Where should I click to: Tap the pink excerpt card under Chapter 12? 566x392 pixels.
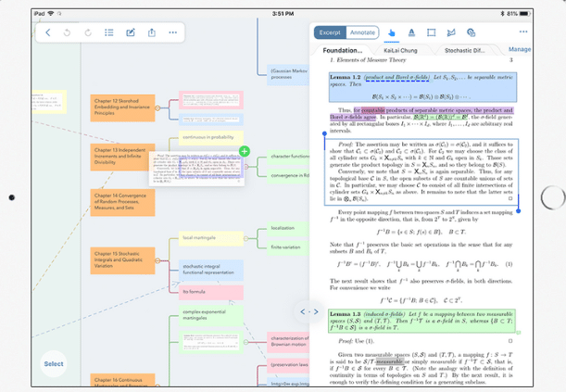[x=211, y=100]
